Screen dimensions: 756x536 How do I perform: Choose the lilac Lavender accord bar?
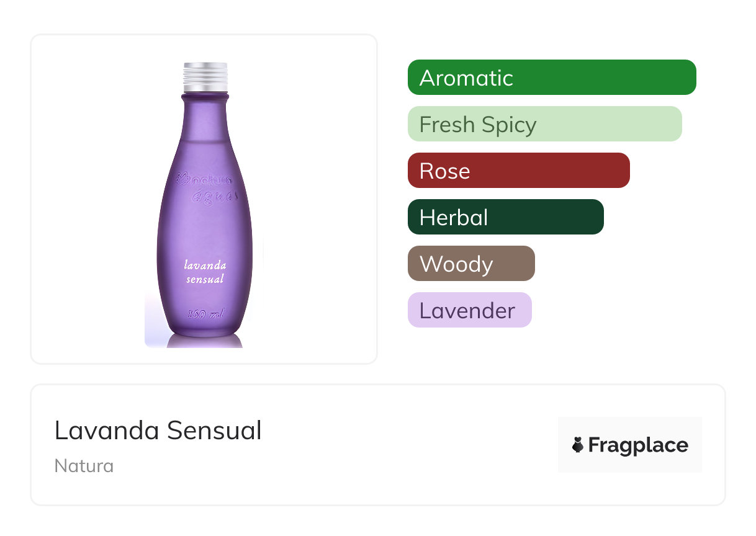tap(469, 310)
